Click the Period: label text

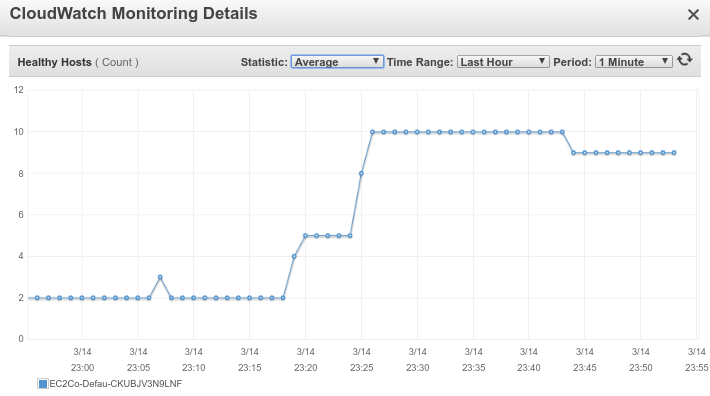[572, 62]
